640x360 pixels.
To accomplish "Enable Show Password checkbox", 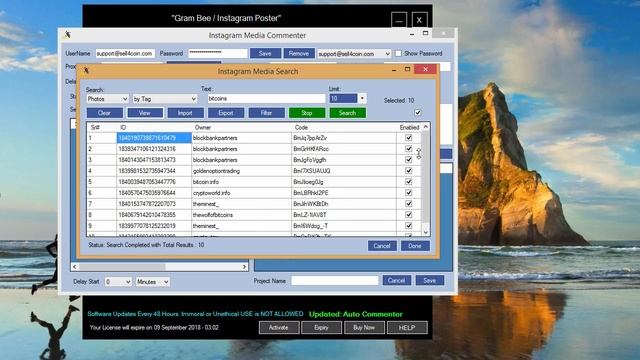I will click(x=398, y=53).
